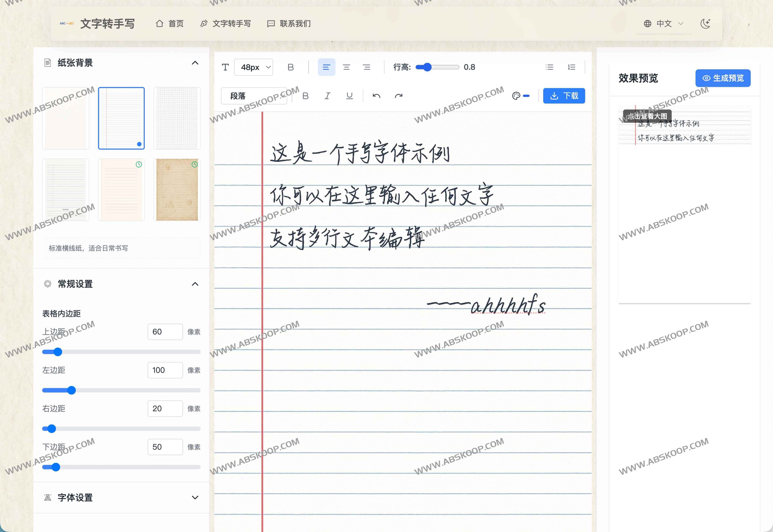Image resolution: width=773 pixels, height=532 pixels.
Task: Insert a bulleted list
Action: coord(549,67)
